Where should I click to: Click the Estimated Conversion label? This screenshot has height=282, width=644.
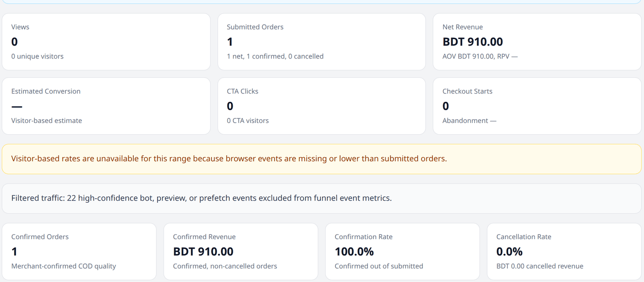tap(46, 91)
